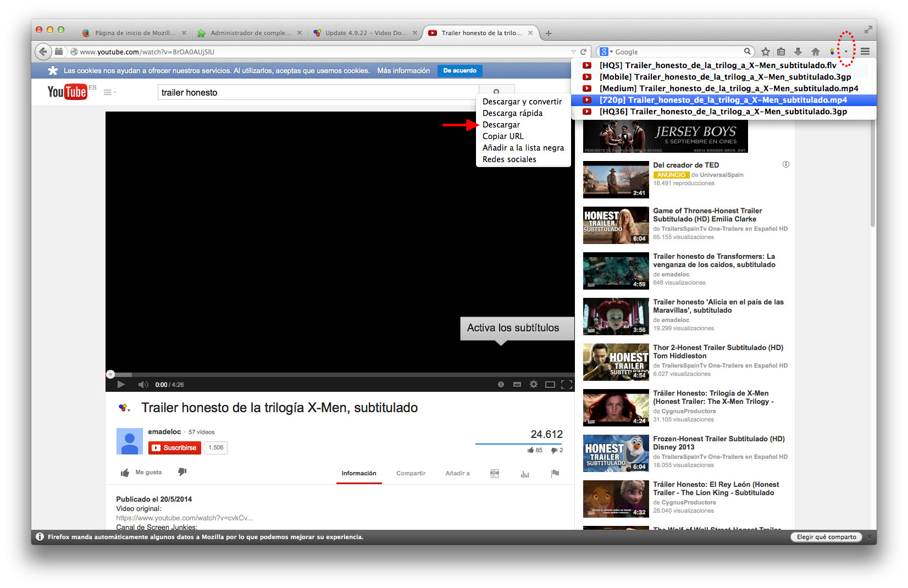Open the Añadir a tab

(x=457, y=473)
